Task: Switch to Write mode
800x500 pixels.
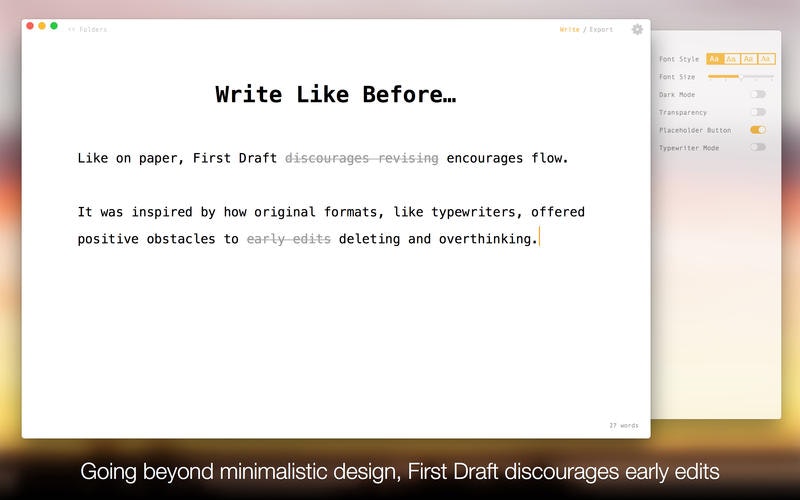Action: point(569,30)
